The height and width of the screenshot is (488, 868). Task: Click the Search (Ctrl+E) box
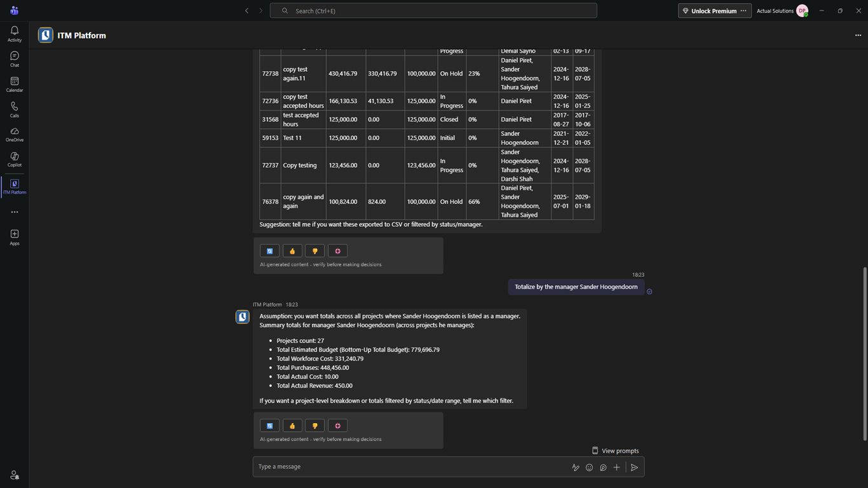click(433, 11)
